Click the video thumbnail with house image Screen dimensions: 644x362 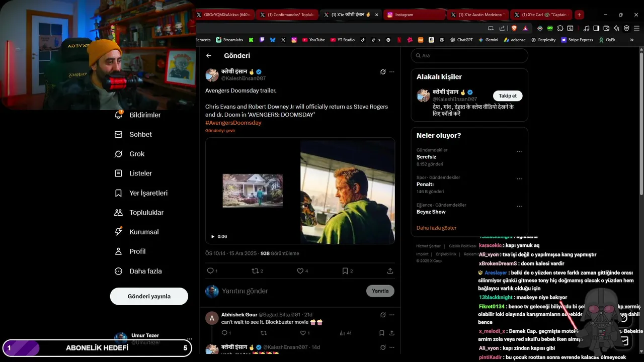[253, 191]
